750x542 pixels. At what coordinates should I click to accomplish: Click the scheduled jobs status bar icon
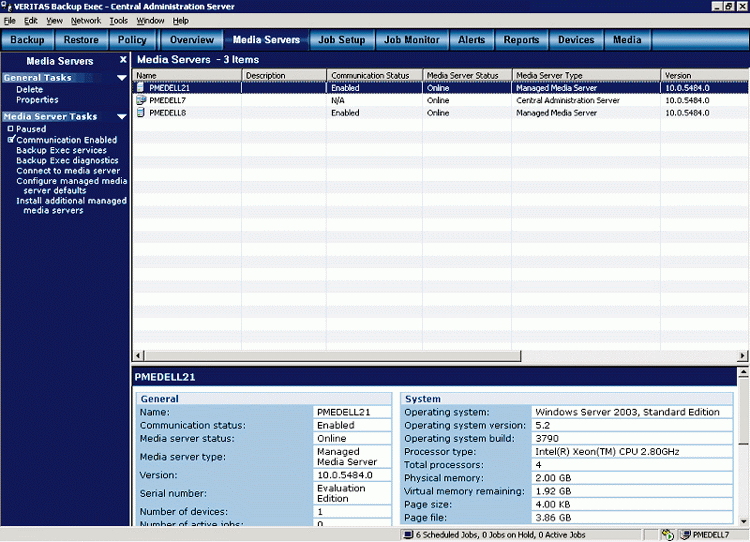pyautogui.click(x=408, y=534)
